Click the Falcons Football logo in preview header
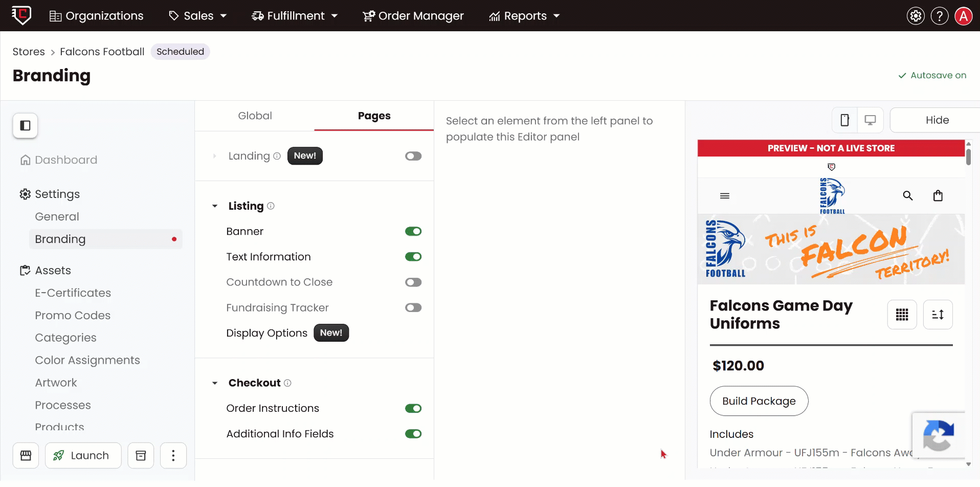This screenshot has height=487, width=980. pos(832,196)
